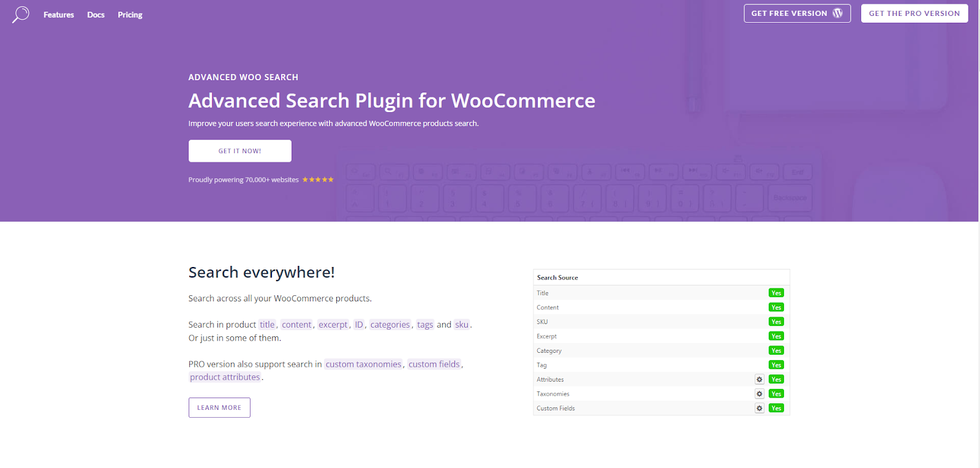Click the 'Search Source' panel header
The width and height of the screenshot is (980, 468).
pyautogui.click(x=661, y=277)
